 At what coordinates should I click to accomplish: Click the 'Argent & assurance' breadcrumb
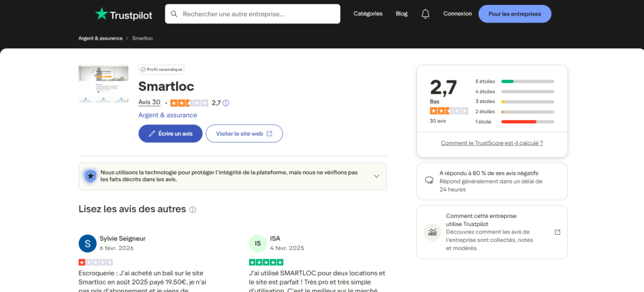coord(101,38)
